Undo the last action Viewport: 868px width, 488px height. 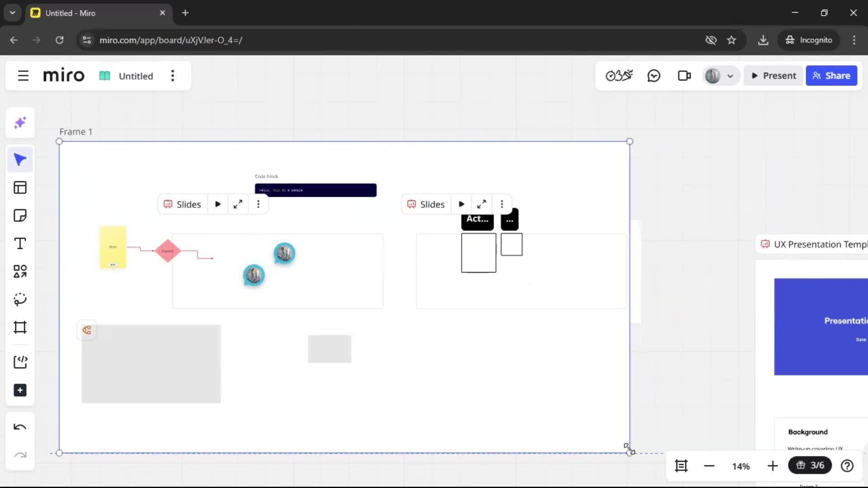[20, 427]
